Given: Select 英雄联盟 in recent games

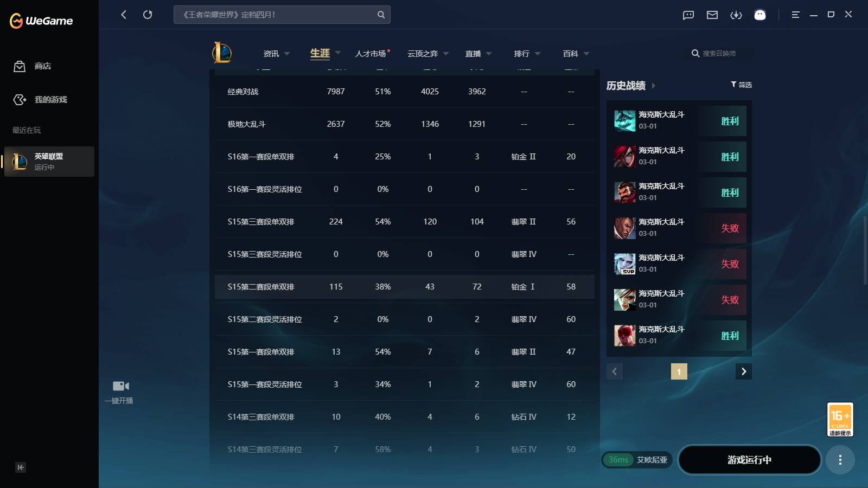Looking at the screenshot, I should tap(49, 162).
